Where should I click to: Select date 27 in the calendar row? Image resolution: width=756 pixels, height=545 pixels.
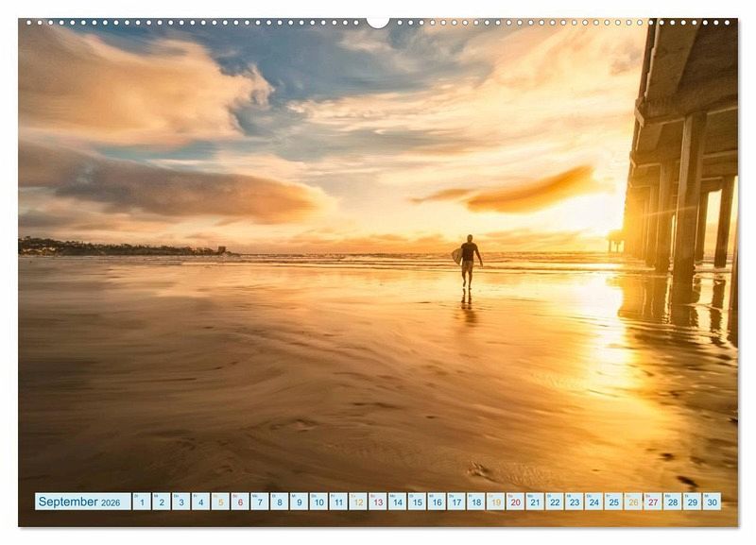(652, 502)
